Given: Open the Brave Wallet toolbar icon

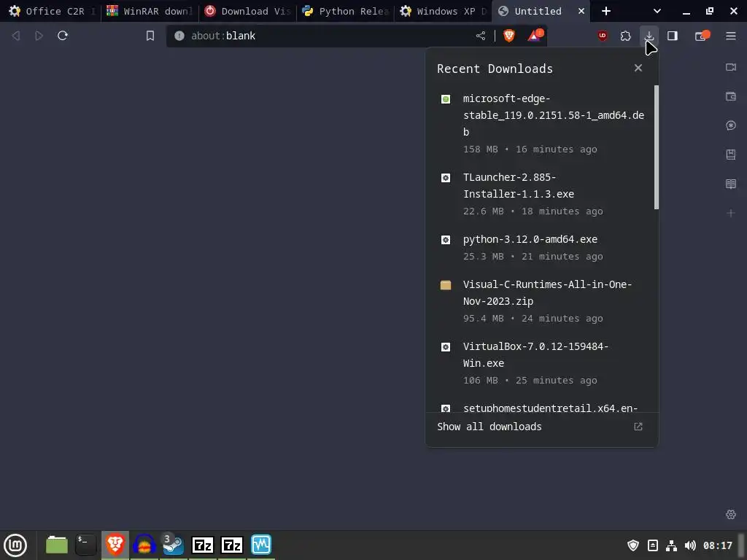Looking at the screenshot, I should coord(703,36).
